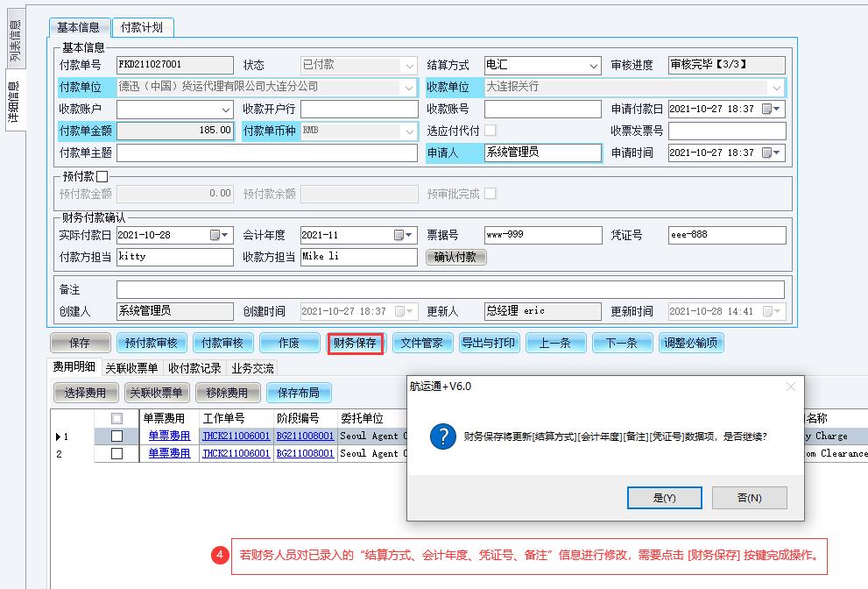
Task: Click the 备注 input field
Action: point(450,289)
